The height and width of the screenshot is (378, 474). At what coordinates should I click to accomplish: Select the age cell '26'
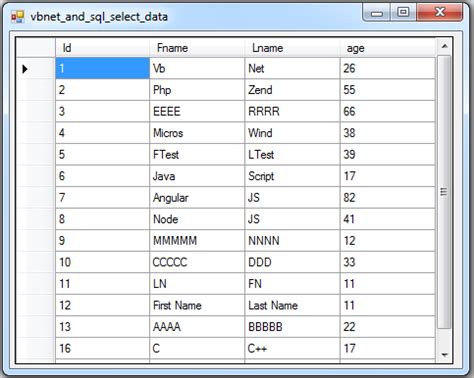tap(387, 68)
